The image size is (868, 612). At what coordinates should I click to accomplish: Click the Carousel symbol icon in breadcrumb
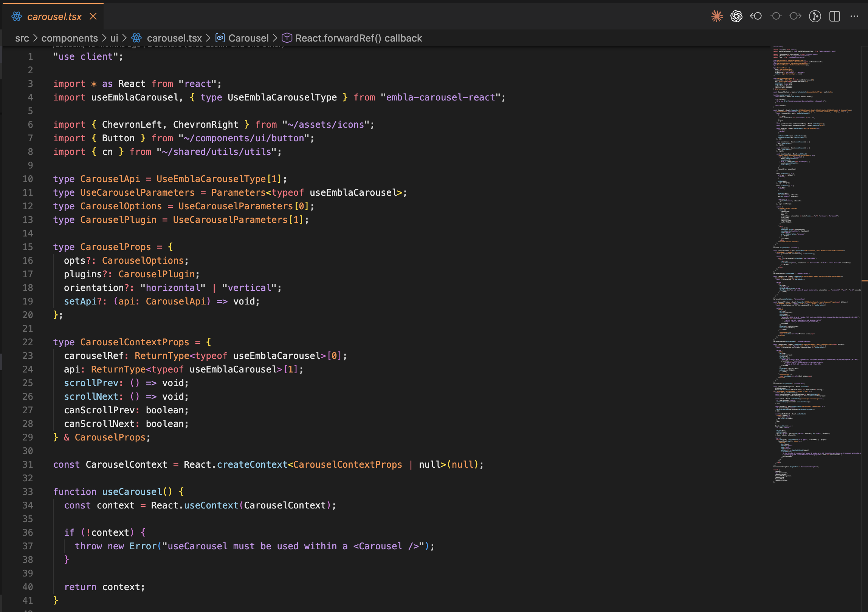click(x=220, y=38)
